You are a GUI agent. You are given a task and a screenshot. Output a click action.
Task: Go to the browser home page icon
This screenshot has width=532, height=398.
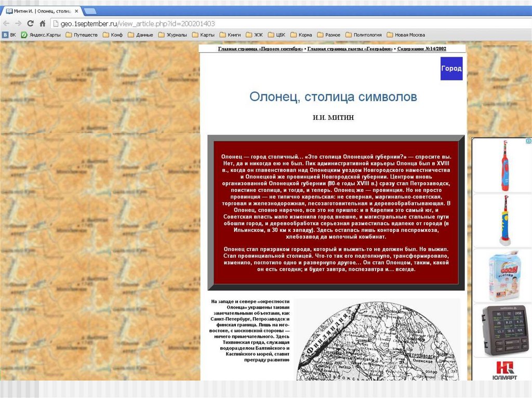point(43,23)
